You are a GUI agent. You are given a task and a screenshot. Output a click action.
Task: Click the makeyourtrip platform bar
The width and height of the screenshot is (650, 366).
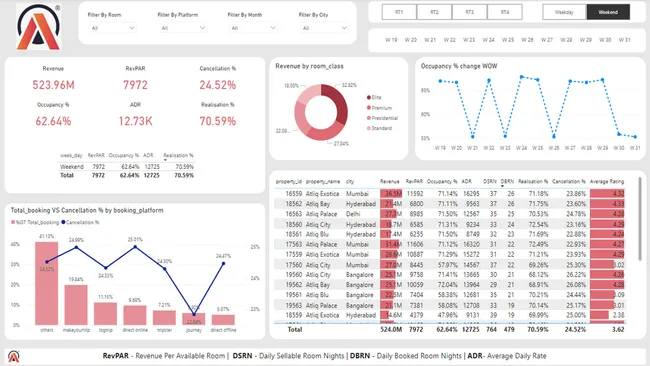pos(76,305)
